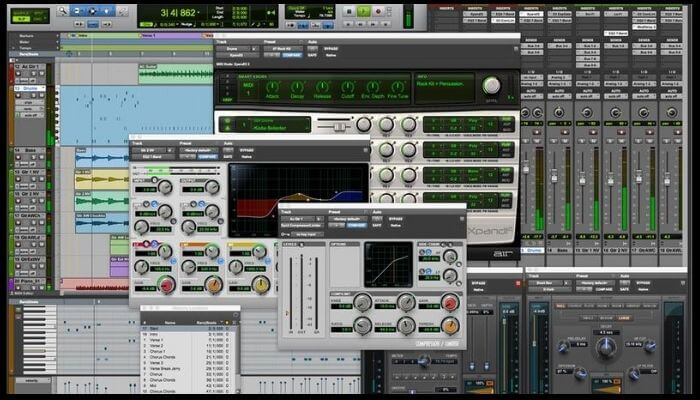Open the factory default preset in EQ plugin

199,150
